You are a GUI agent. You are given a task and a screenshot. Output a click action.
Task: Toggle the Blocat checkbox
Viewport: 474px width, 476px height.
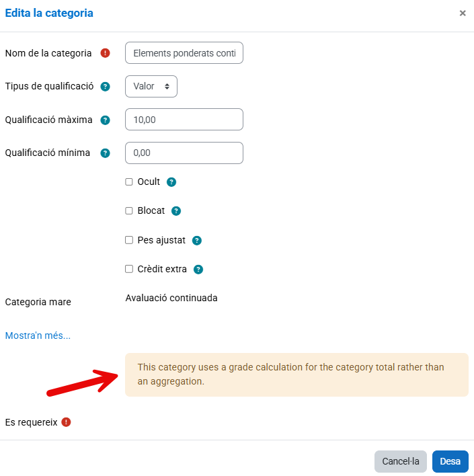[x=129, y=211]
